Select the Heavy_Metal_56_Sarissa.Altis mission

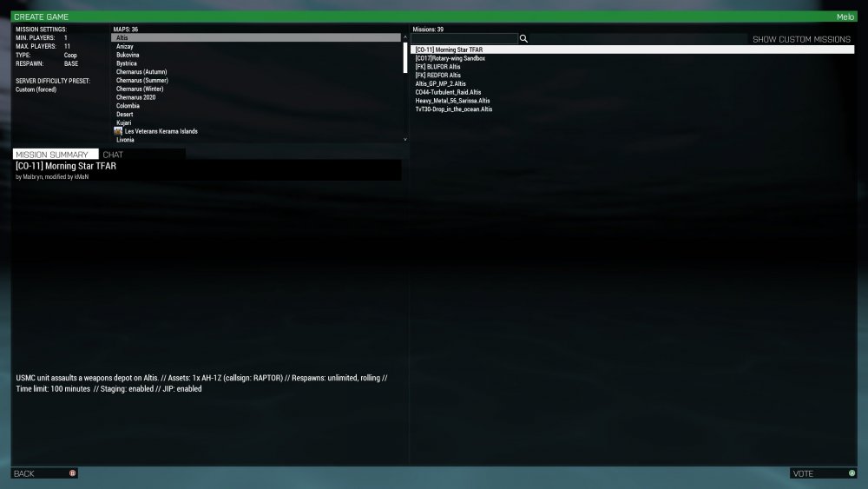click(x=452, y=101)
